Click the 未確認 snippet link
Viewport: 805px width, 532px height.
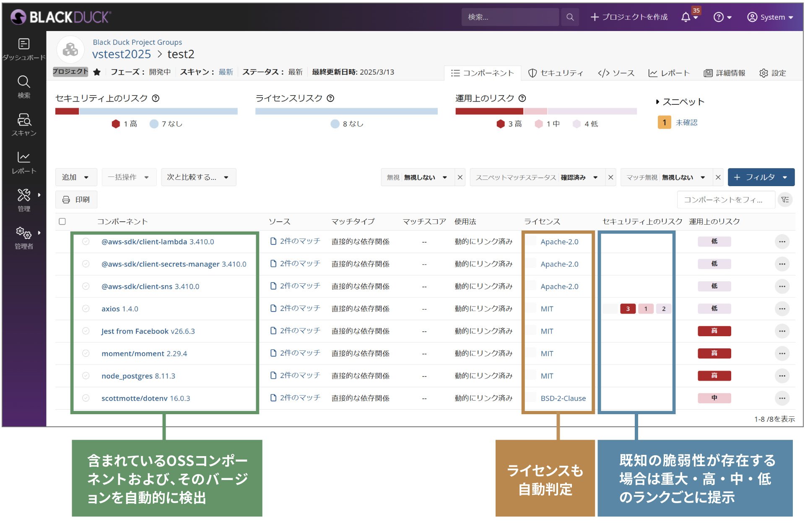(686, 122)
